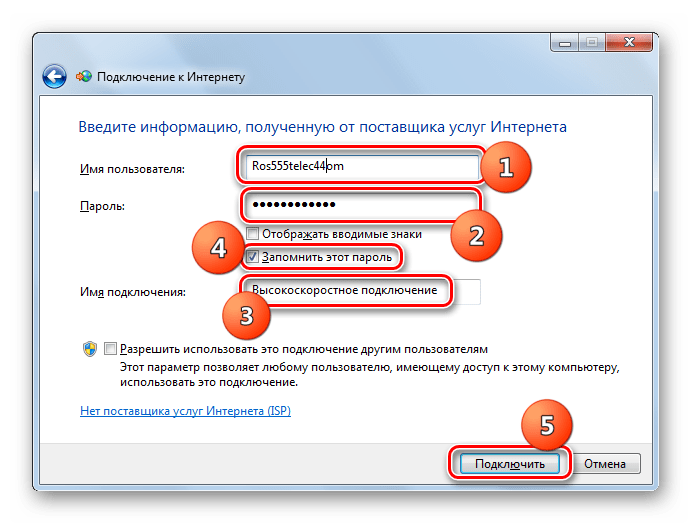The image size is (692, 524).
Task: Go back with the blue arrow button
Action: point(54,77)
